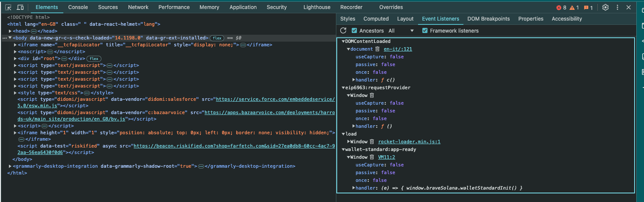Viewport: 644px width, 202px height.
Task: Collapse the DOMContentLoaded event section
Action: pos(343,41)
